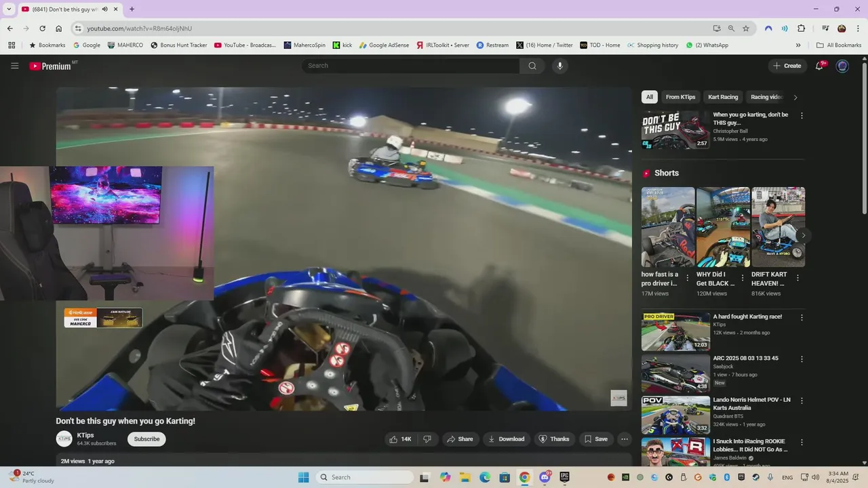
Task: Open Windows Start menu
Action: (x=303, y=477)
